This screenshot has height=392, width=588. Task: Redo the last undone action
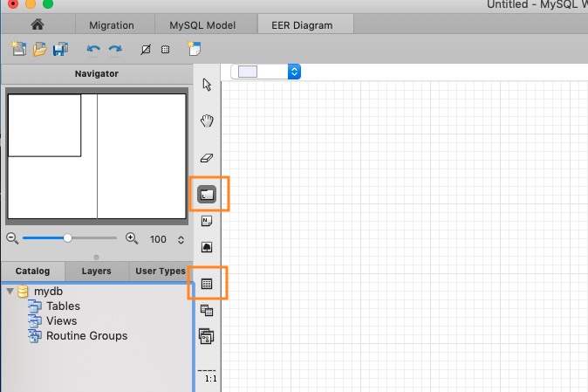click(115, 49)
